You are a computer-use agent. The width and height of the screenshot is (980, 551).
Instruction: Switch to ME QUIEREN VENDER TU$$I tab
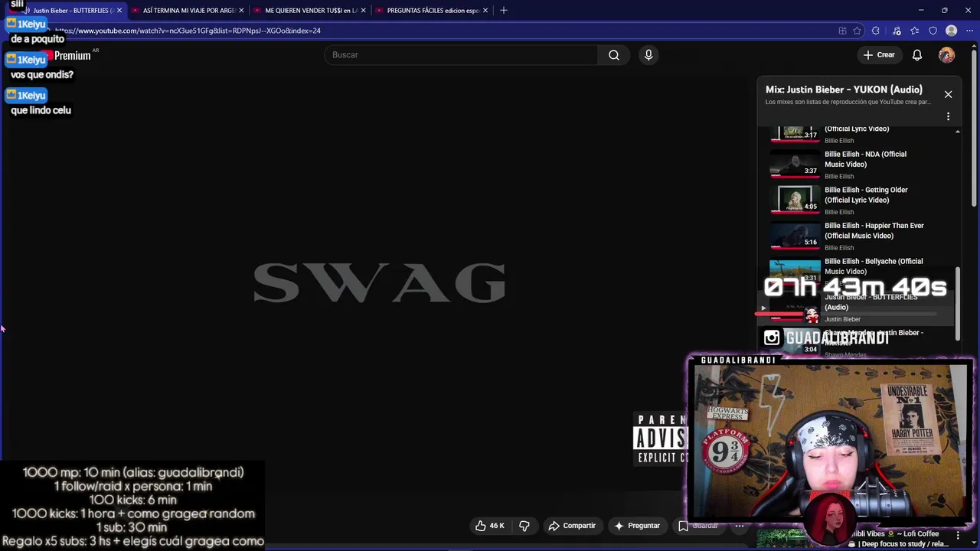click(310, 11)
